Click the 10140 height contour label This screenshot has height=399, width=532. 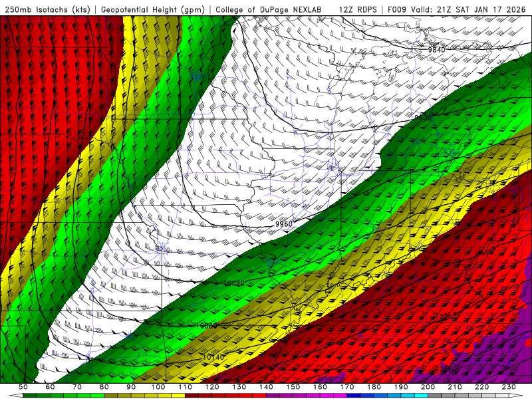click(x=213, y=357)
